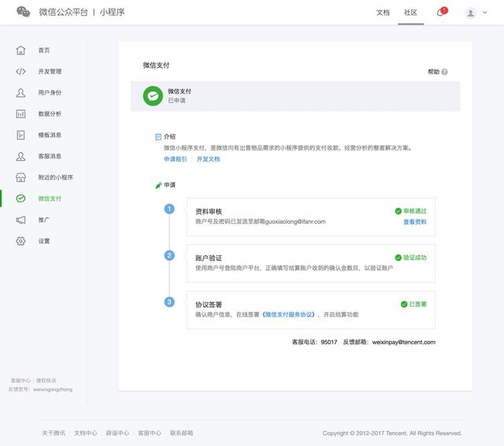Click the user avatar icon

coord(470,13)
